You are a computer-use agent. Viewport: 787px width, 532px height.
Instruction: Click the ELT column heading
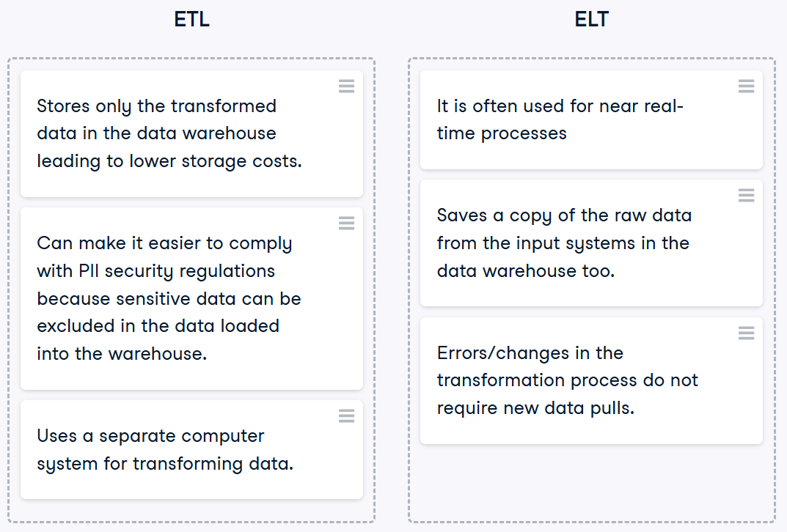(x=592, y=20)
